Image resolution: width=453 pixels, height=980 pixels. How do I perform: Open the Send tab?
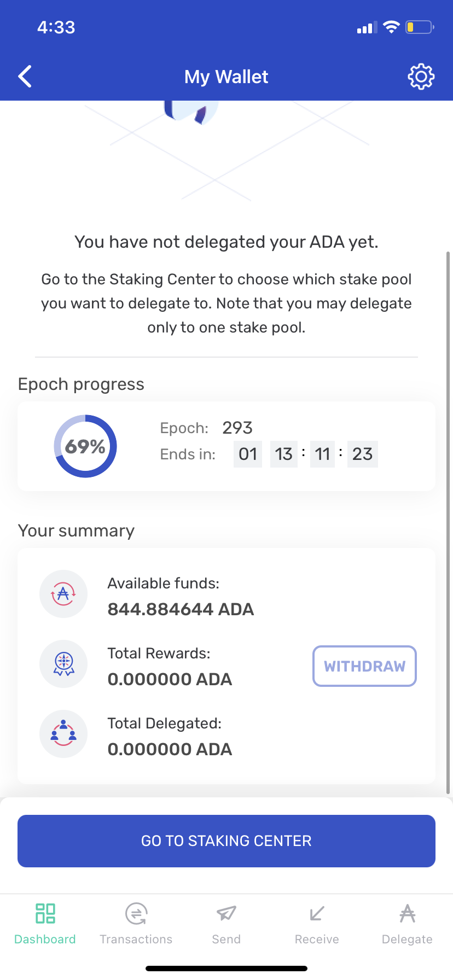point(226,924)
